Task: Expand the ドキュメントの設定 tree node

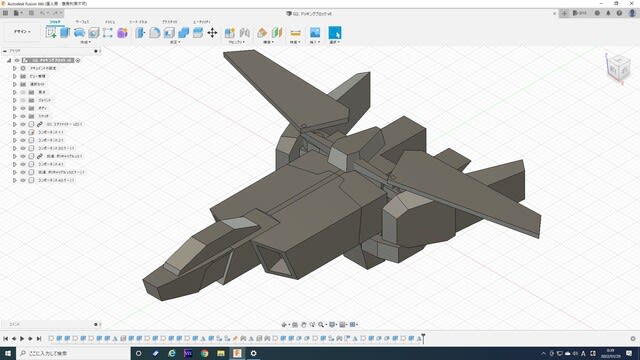Action: click(x=15, y=68)
